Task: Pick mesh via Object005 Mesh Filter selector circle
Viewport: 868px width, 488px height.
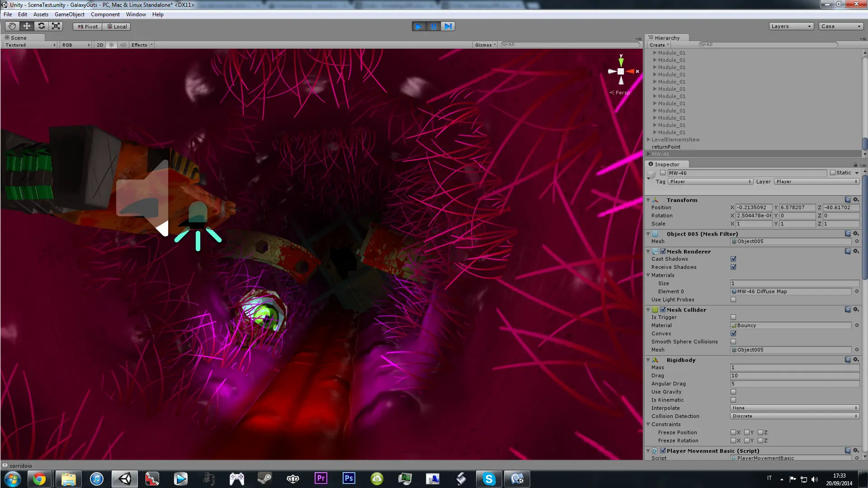Action: (x=857, y=241)
